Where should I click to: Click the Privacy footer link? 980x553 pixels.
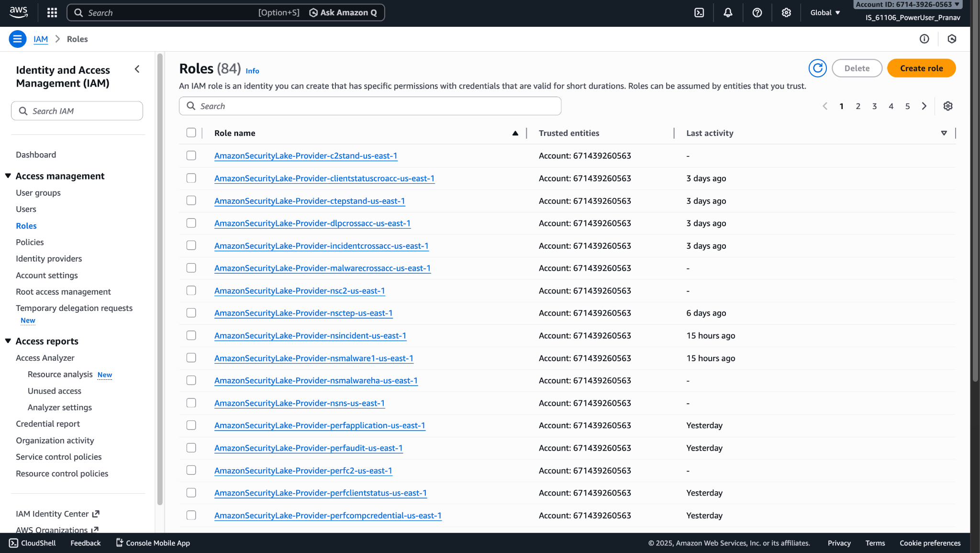pyautogui.click(x=839, y=543)
